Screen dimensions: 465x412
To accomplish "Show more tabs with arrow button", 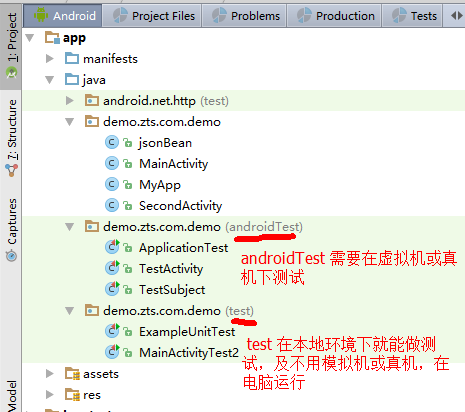I will 456,16.
